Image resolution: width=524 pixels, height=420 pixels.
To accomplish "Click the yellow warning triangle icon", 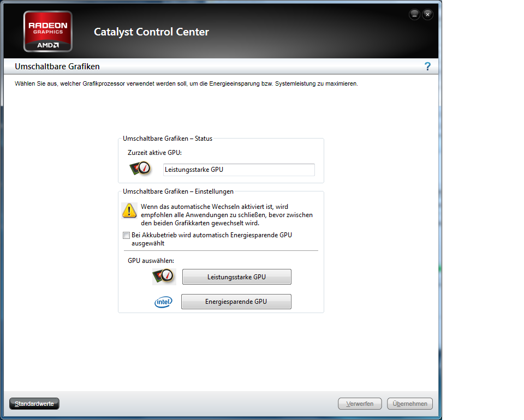I will tap(129, 211).
